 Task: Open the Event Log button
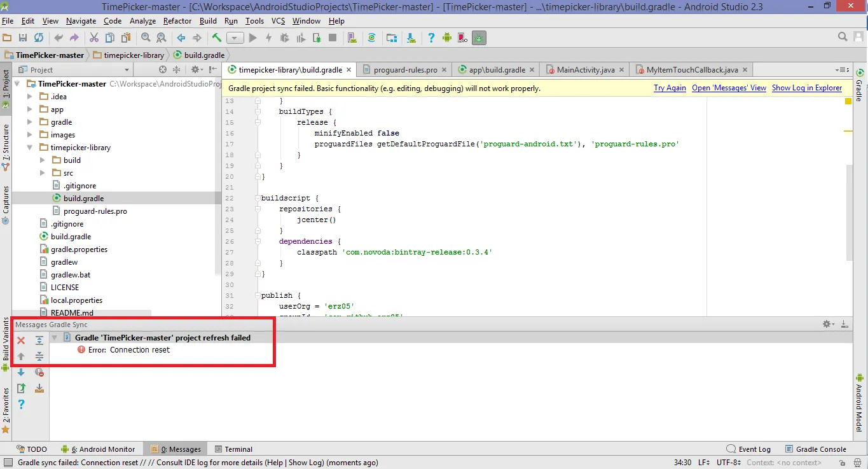[748, 449]
